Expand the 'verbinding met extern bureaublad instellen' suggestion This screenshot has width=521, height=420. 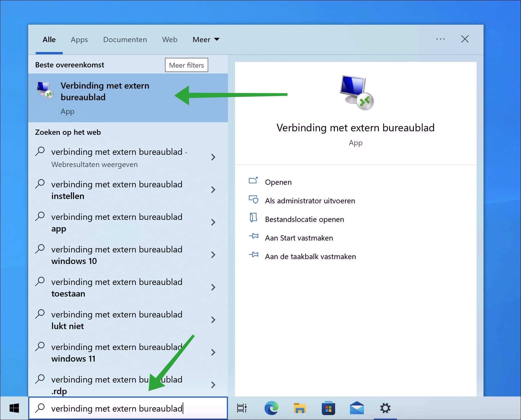coord(213,190)
